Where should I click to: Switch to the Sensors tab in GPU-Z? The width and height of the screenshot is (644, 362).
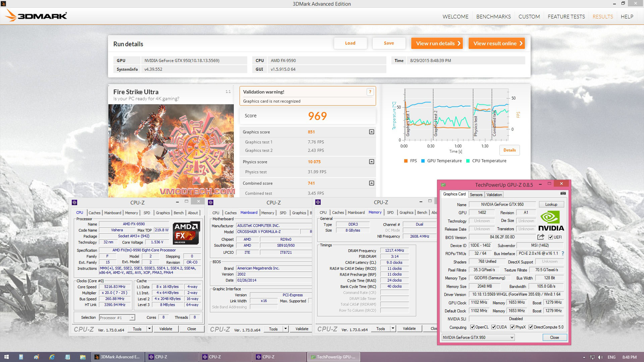point(476,195)
